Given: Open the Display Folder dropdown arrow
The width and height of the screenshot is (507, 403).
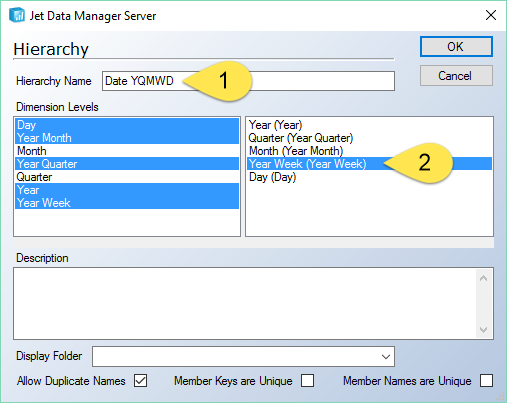Looking at the screenshot, I should pos(386,356).
